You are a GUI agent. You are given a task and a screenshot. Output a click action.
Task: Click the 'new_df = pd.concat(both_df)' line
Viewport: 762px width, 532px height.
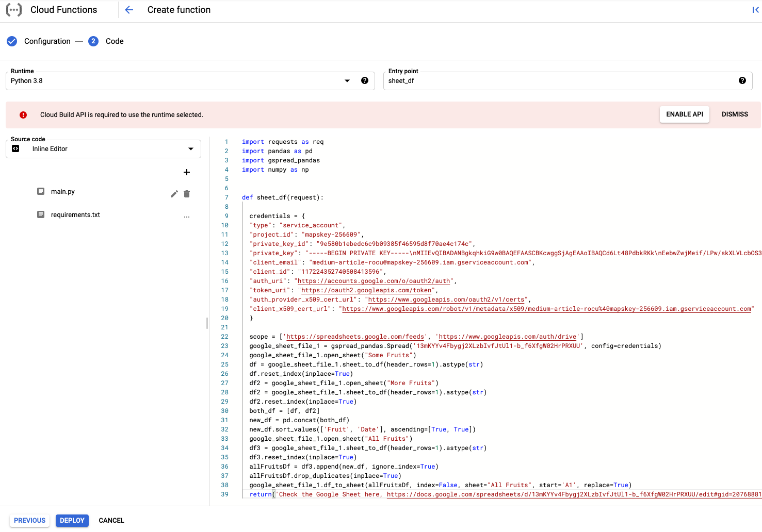click(x=299, y=420)
